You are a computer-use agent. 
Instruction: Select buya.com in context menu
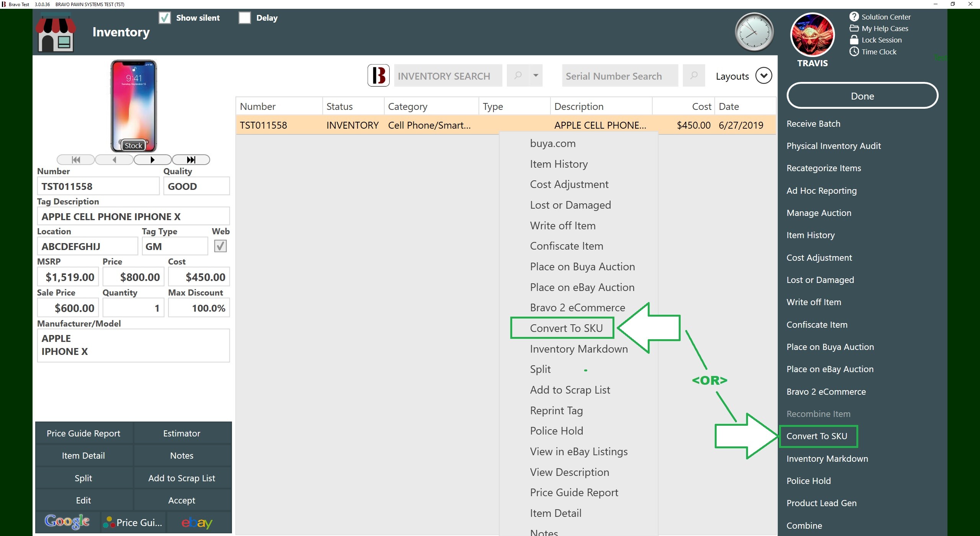point(553,143)
